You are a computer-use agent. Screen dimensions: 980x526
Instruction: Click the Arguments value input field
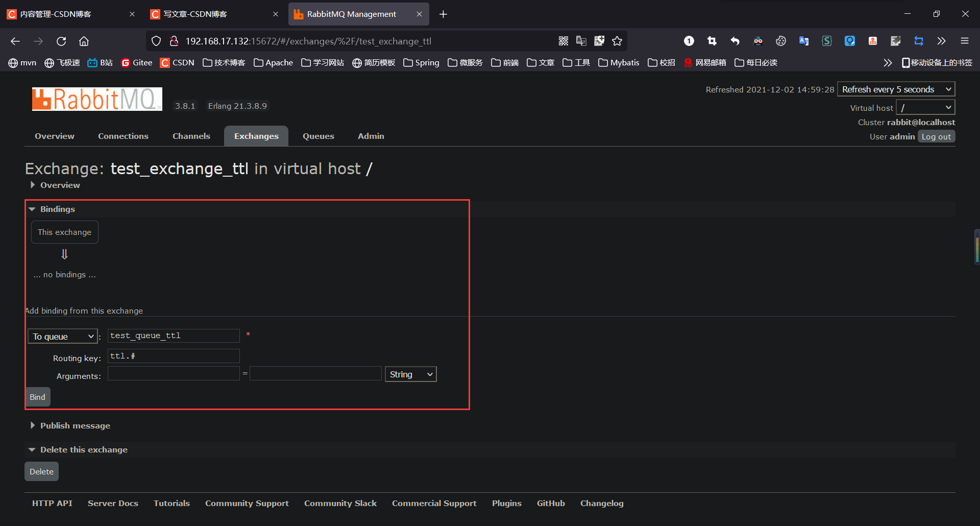315,373
